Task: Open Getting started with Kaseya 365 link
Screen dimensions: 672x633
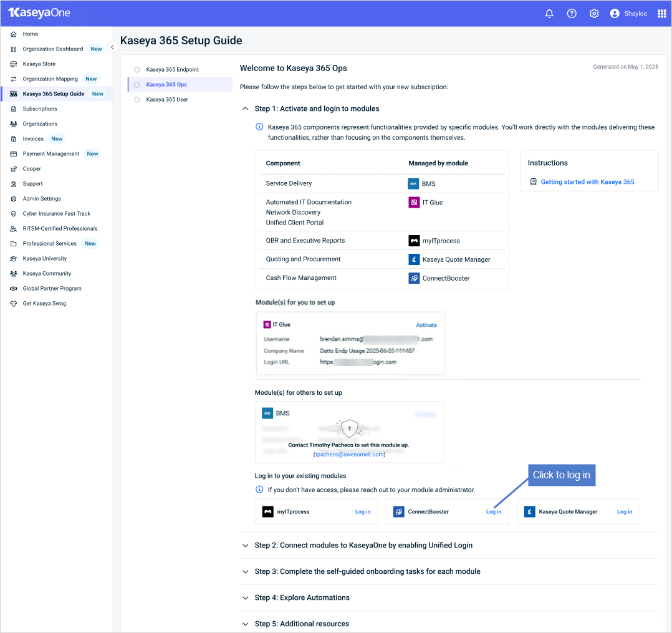Action: (587, 182)
